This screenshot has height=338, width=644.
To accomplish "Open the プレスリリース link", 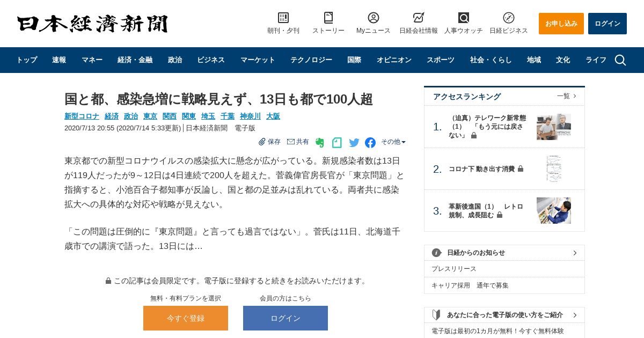I will pos(453,269).
